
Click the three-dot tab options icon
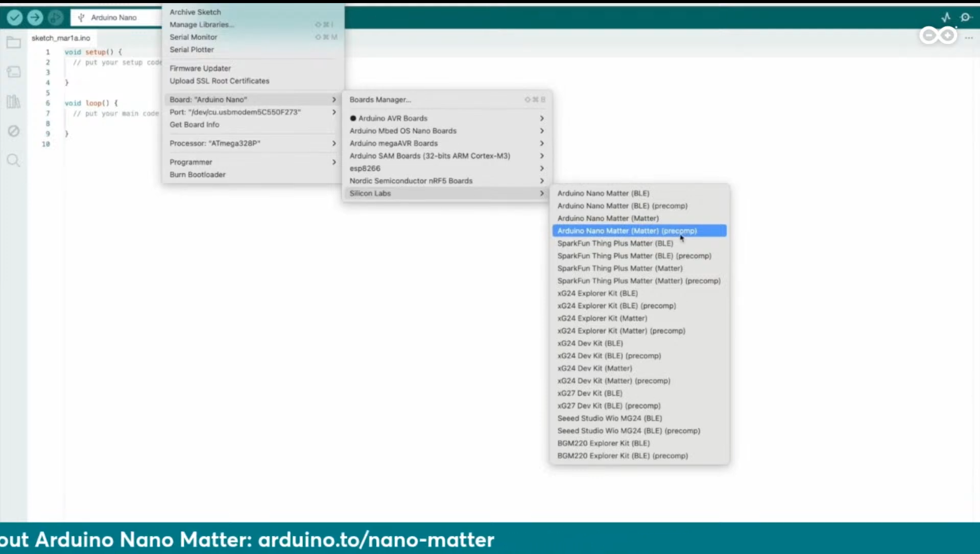pyautogui.click(x=969, y=38)
